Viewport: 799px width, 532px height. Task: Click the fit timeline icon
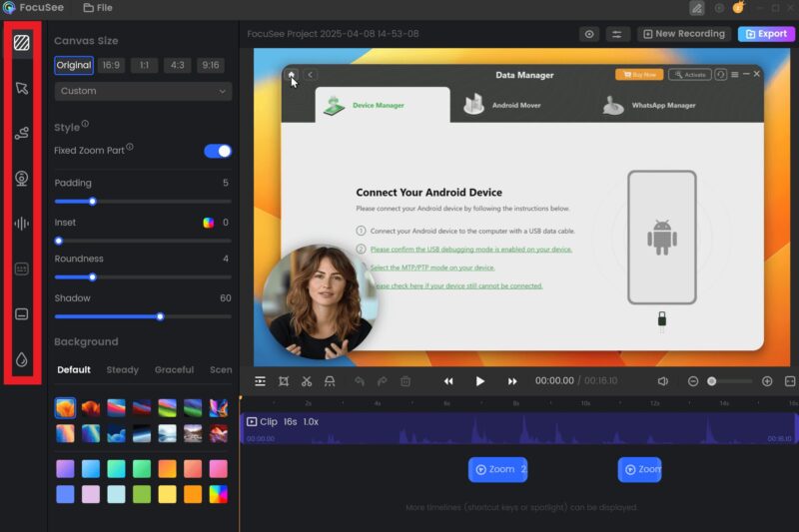pos(790,381)
